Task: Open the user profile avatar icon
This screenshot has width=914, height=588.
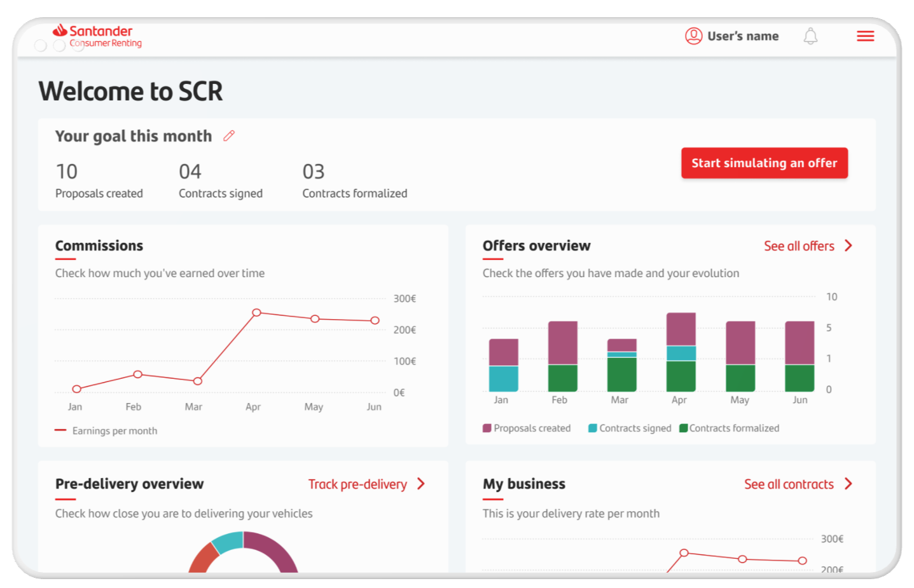Action: click(x=693, y=36)
